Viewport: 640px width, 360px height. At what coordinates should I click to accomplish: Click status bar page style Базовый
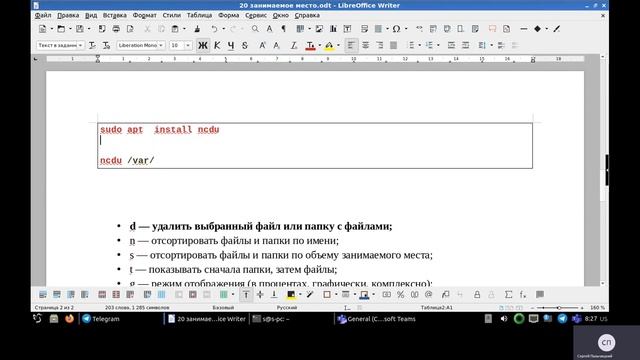pyautogui.click(x=223, y=307)
